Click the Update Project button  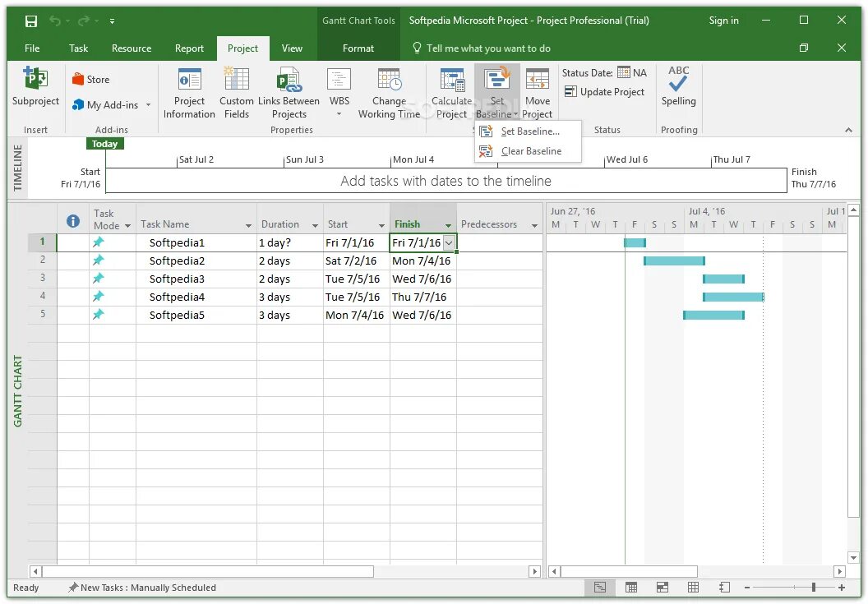[x=604, y=92]
